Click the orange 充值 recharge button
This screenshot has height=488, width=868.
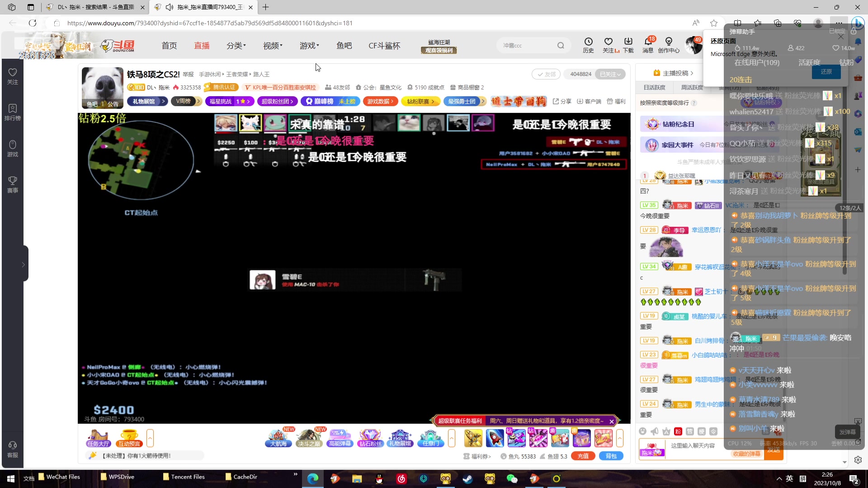point(583,456)
